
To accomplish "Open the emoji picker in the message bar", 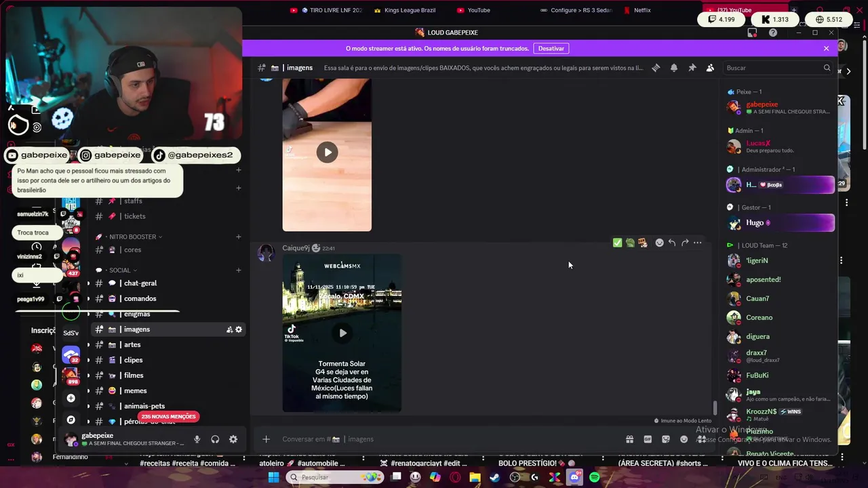I will pyautogui.click(x=684, y=439).
